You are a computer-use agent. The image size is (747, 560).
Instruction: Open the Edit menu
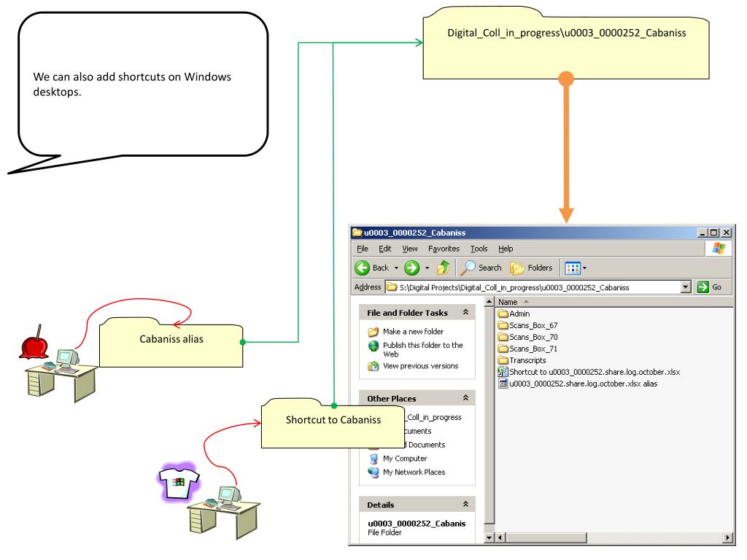pyautogui.click(x=385, y=249)
